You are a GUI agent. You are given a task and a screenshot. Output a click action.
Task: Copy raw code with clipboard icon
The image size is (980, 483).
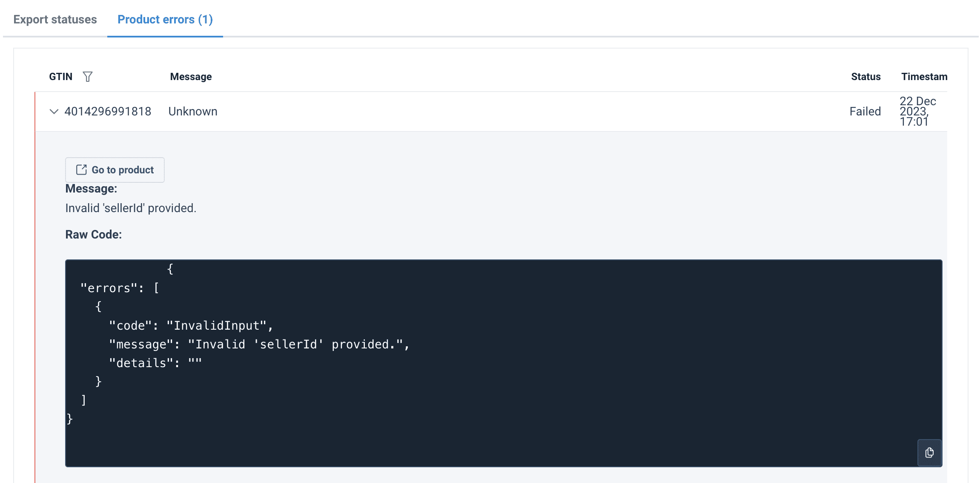point(929,453)
